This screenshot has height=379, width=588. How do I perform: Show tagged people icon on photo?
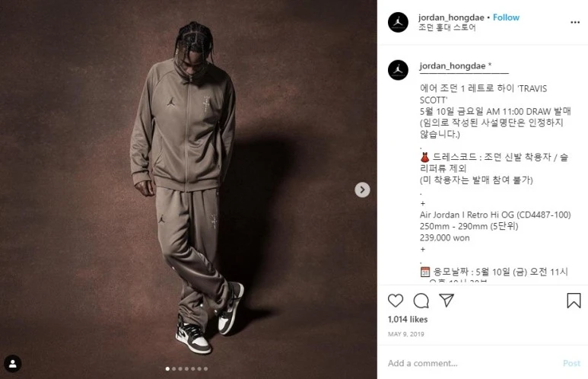pyautogui.click(x=13, y=364)
